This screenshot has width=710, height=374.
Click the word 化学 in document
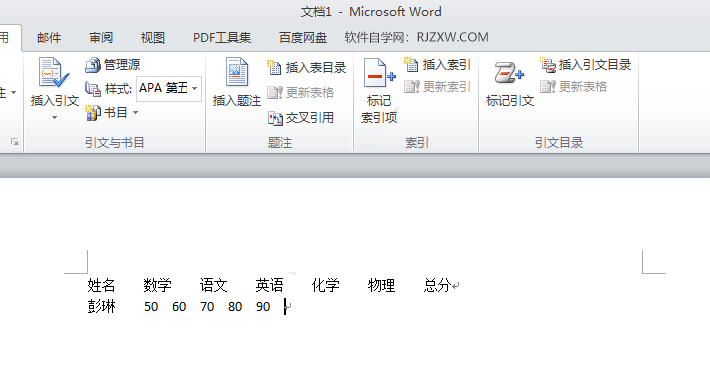click(x=326, y=285)
